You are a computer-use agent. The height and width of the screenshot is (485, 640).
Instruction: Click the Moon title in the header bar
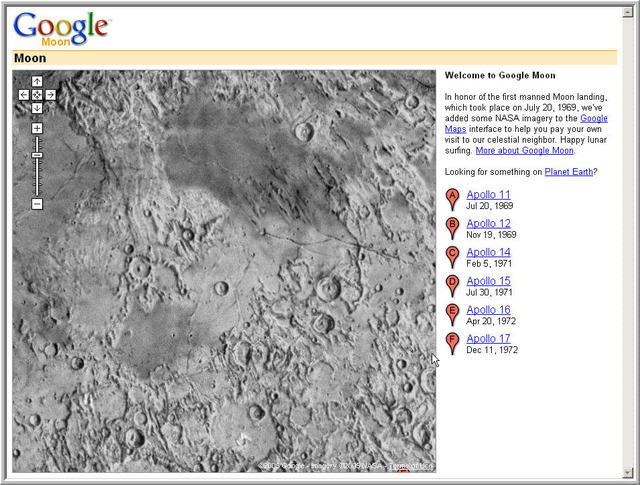point(30,58)
